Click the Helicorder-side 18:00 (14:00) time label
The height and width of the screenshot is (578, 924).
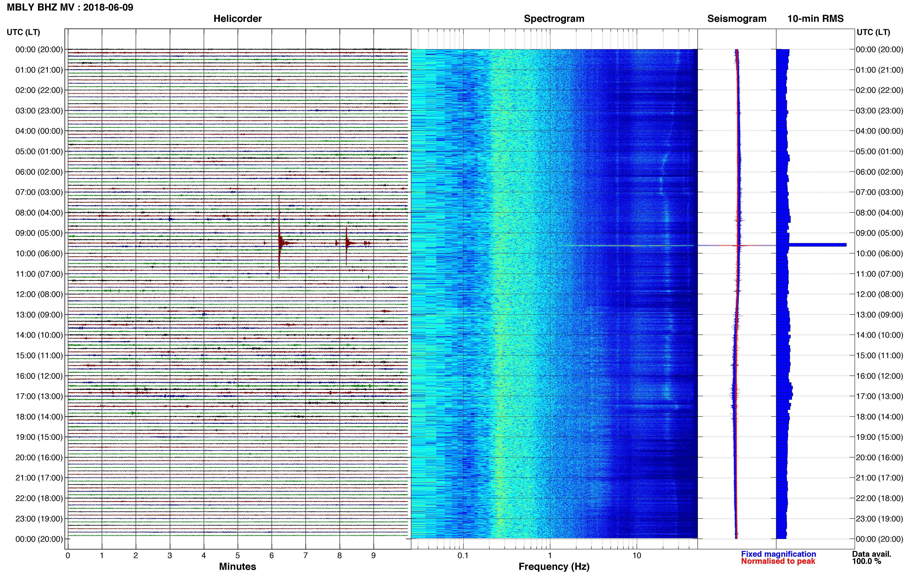(39, 417)
